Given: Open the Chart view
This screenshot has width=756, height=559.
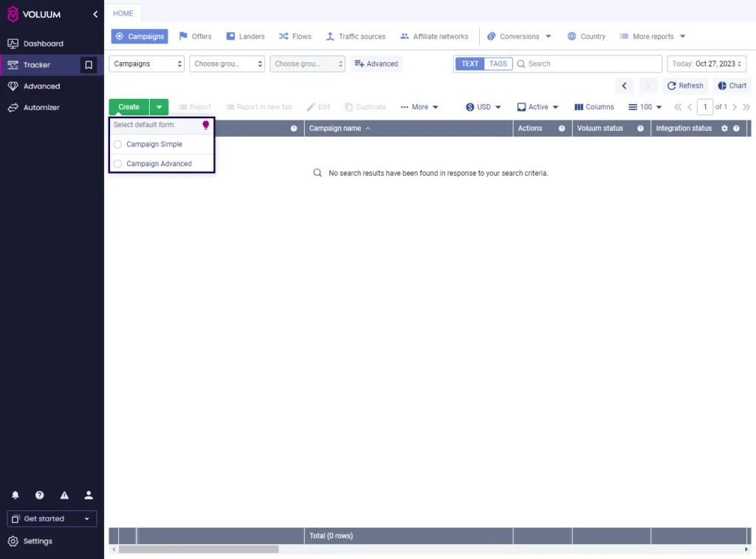Looking at the screenshot, I should [732, 85].
